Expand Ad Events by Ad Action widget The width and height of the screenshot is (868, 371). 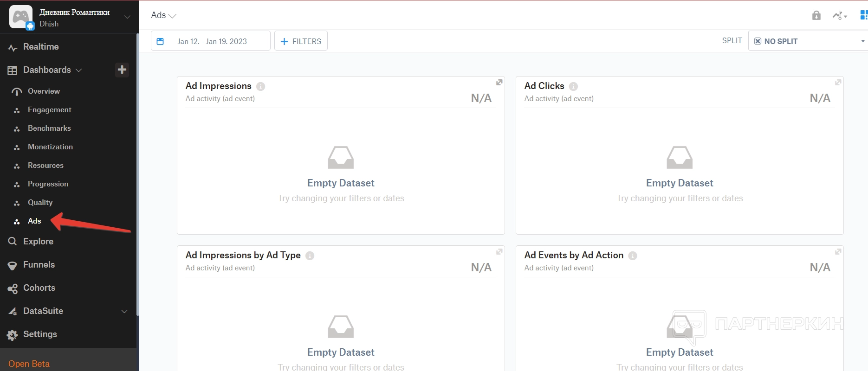pyautogui.click(x=838, y=252)
